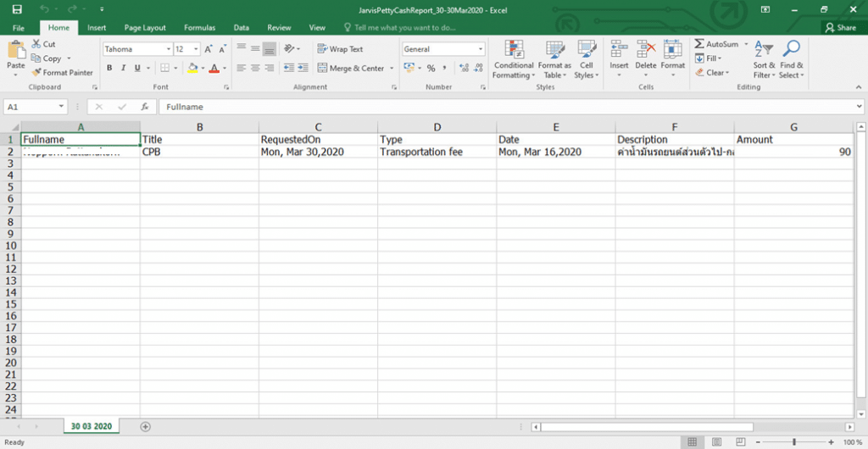Click the Decrease Decimal icon

478,69
